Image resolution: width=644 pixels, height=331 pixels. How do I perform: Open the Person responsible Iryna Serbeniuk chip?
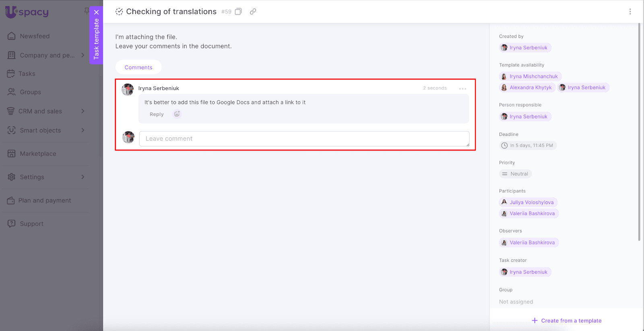coord(525,117)
